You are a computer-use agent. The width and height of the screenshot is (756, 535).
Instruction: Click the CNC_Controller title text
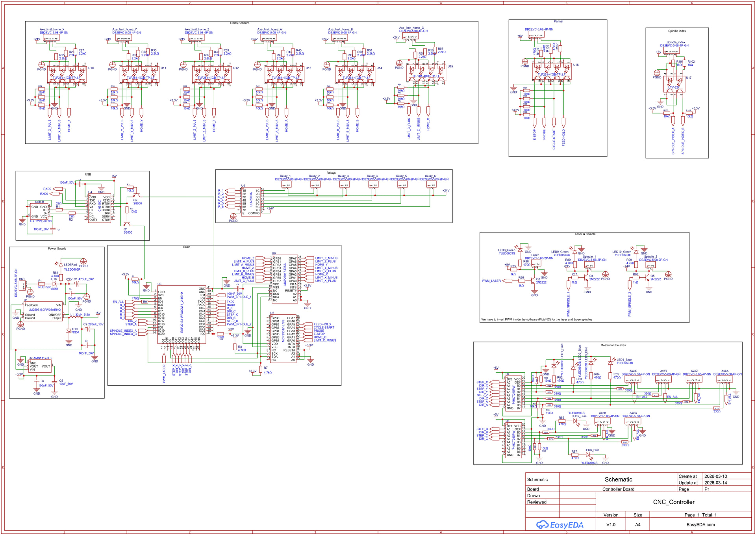(673, 502)
